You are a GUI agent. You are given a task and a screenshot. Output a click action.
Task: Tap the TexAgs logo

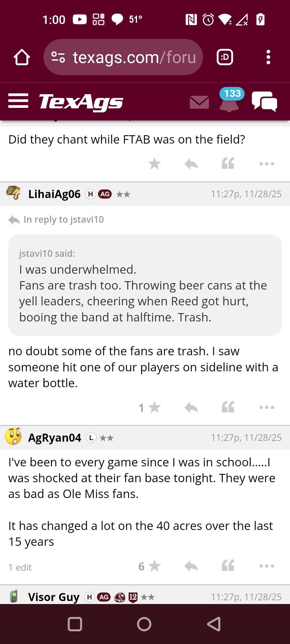click(81, 102)
